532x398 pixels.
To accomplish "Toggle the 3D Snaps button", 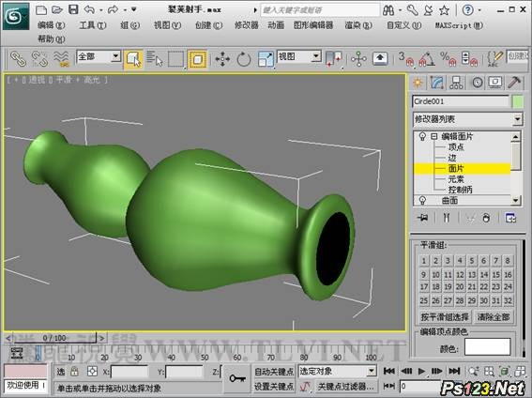I will [405, 59].
